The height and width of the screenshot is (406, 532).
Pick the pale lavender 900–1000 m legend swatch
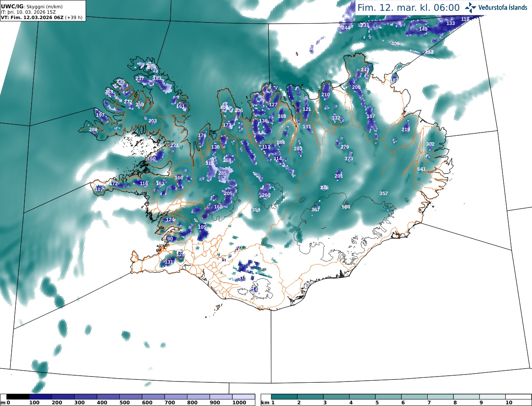pos(221,397)
